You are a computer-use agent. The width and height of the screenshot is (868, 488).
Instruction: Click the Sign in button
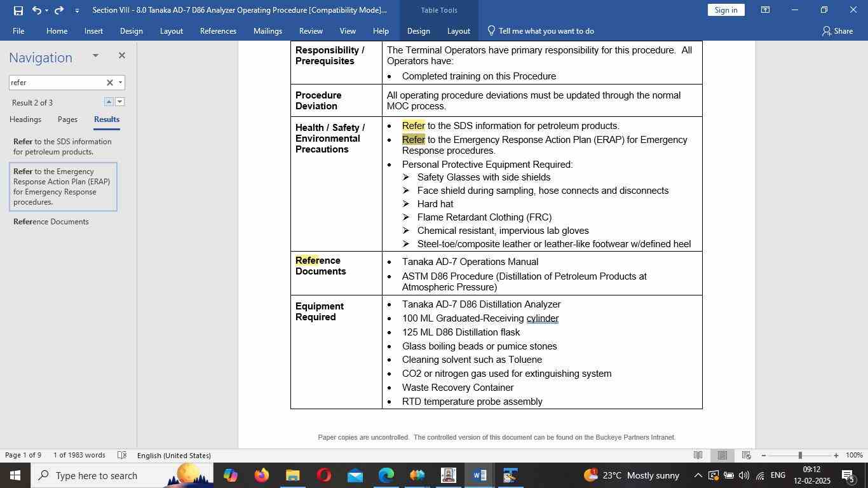click(726, 10)
